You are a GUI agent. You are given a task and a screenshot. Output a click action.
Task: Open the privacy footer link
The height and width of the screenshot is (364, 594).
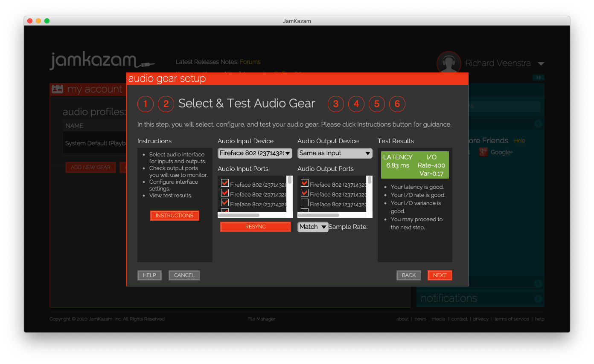(481, 319)
